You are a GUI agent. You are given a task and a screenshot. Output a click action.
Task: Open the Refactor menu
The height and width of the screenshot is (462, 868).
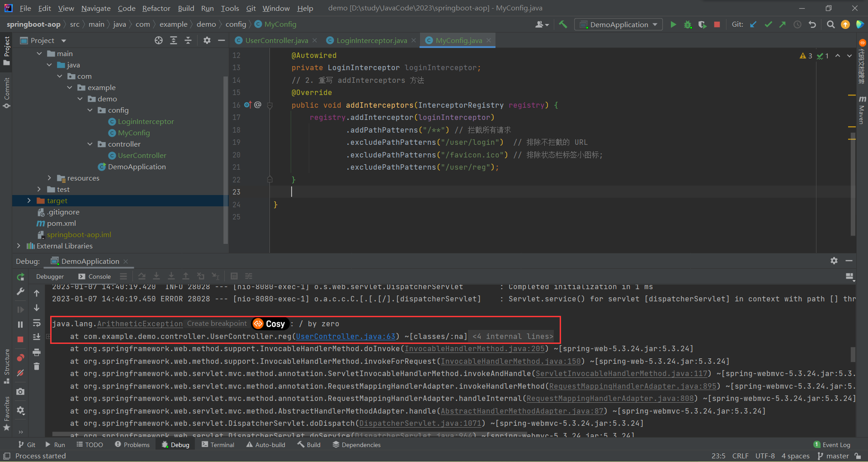coord(156,8)
